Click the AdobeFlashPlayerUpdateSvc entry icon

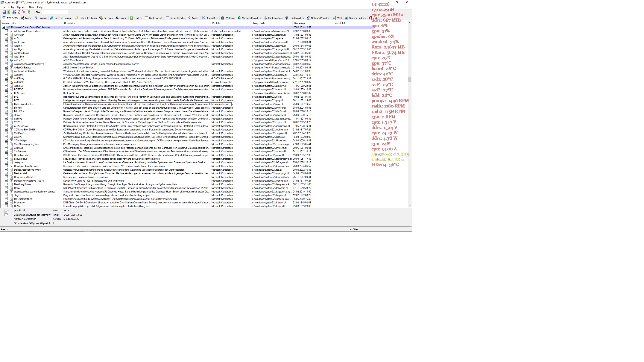(11, 31)
